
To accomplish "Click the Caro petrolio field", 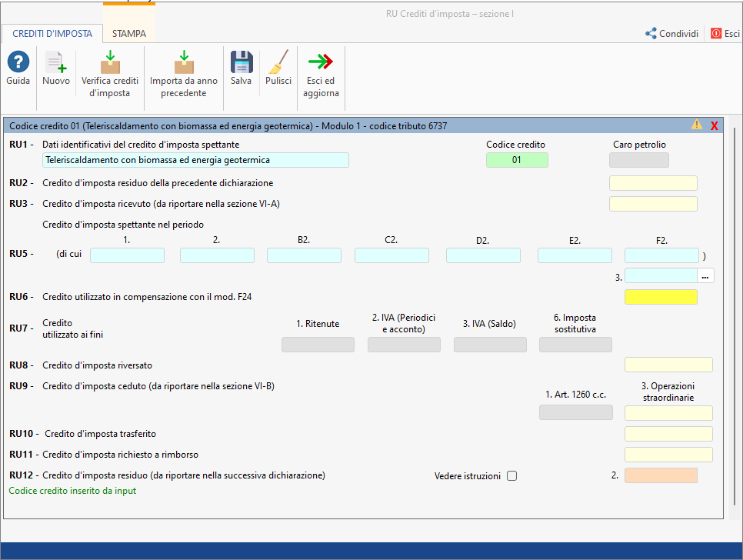I will coord(638,160).
